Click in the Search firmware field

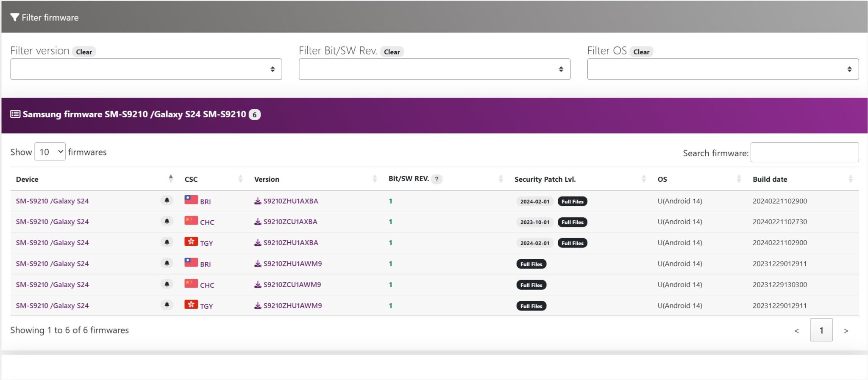[x=804, y=152]
